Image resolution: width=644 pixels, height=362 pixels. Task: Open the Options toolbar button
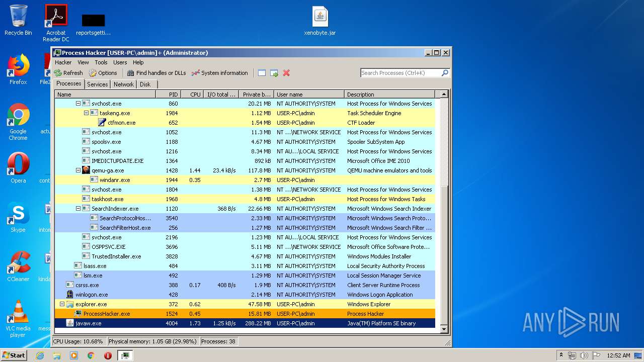click(103, 73)
